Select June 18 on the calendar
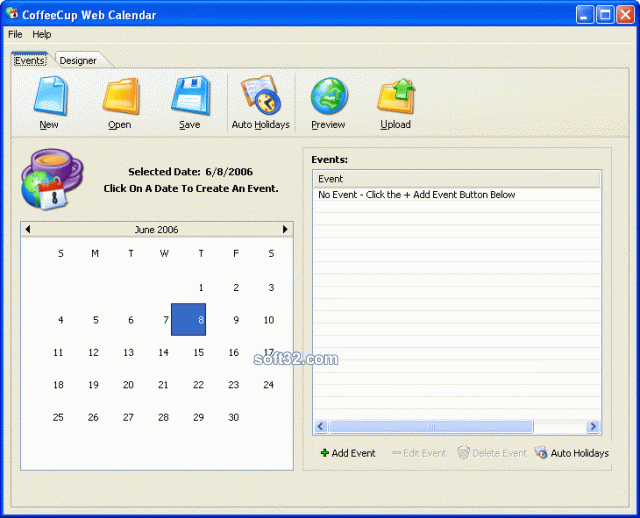The height and width of the screenshot is (518, 640). [x=58, y=385]
